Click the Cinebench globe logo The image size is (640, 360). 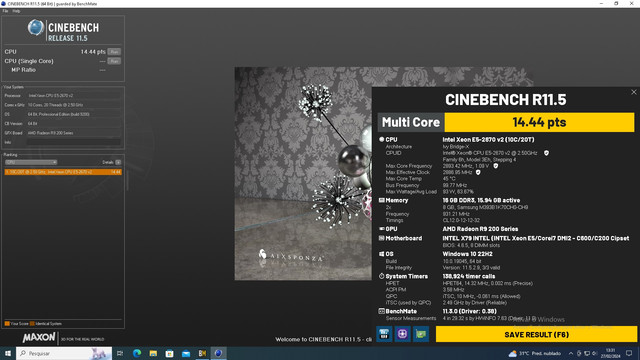click(36, 28)
